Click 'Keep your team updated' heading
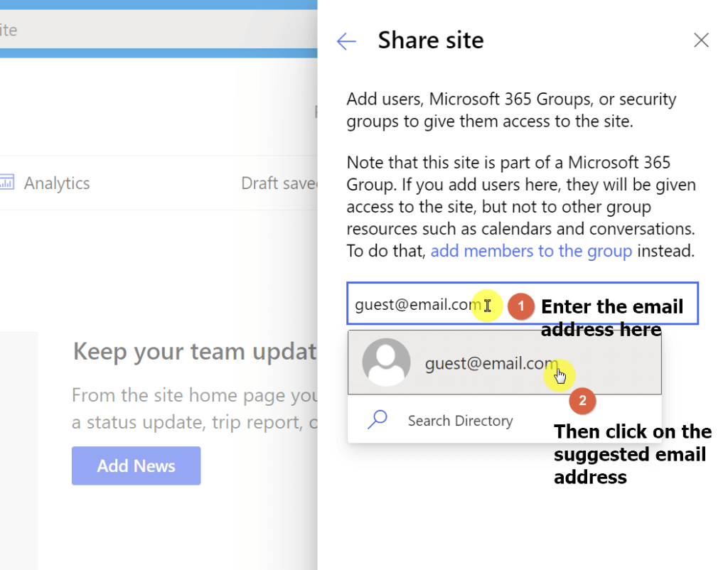This screenshot has height=570, width=728. coord(195,351)
